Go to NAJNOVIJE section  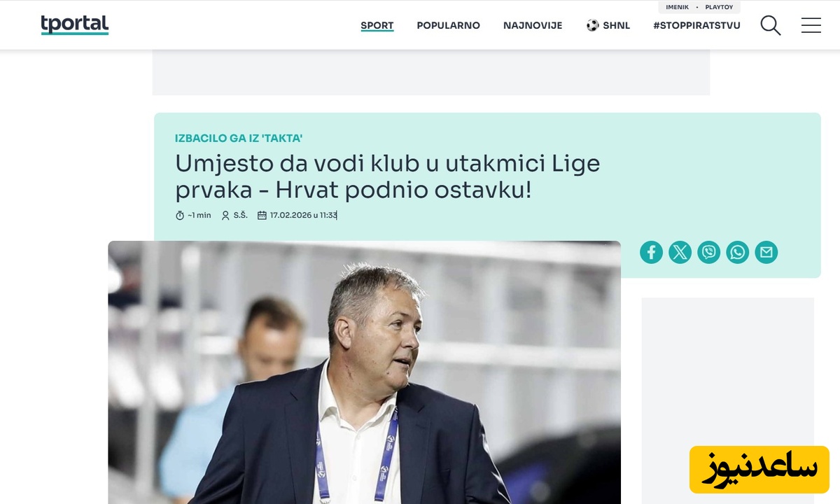pos(533,25)
